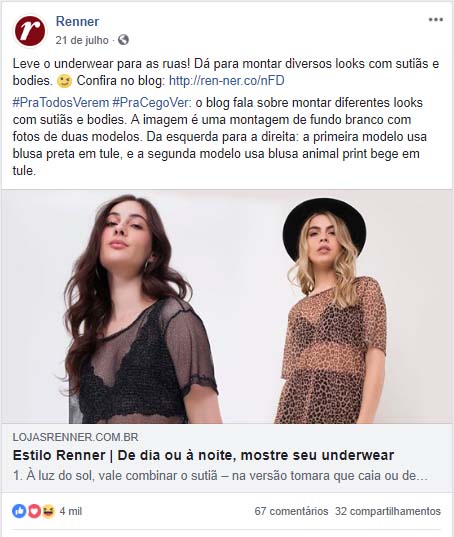The image size is (454, 537).
Task: View the 32 compartilhamentos
Action: click(x=388, y=511)
